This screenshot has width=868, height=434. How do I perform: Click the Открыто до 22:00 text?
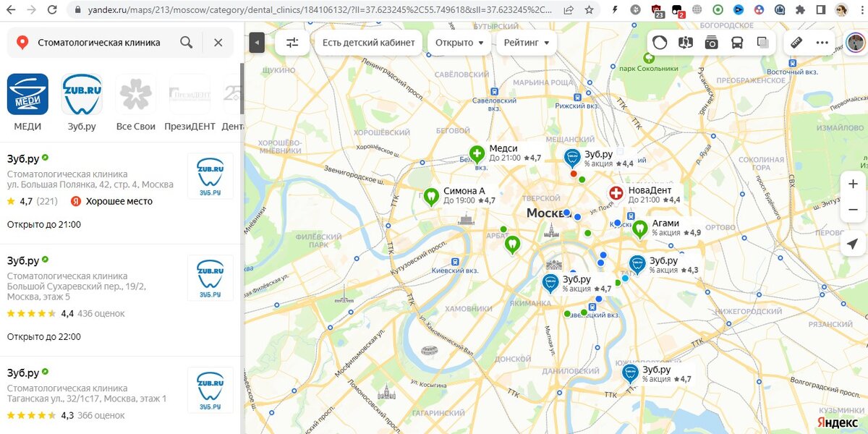click(x=44, y=336)
